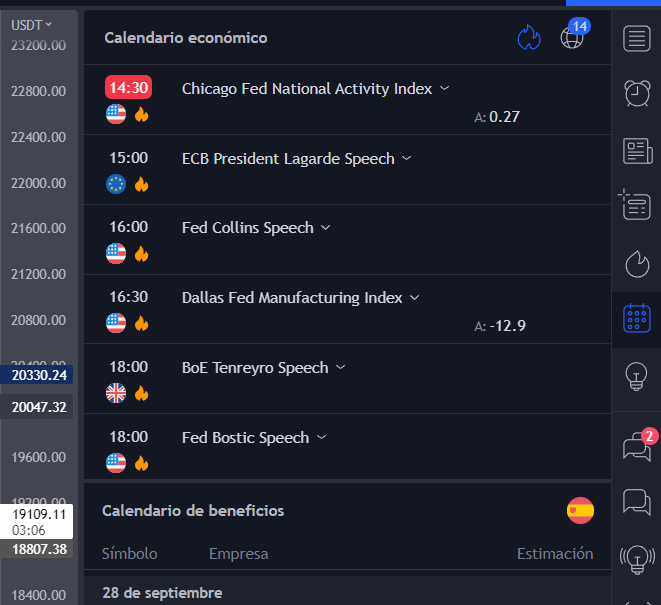Click the Estimación column header

[555, 554]
